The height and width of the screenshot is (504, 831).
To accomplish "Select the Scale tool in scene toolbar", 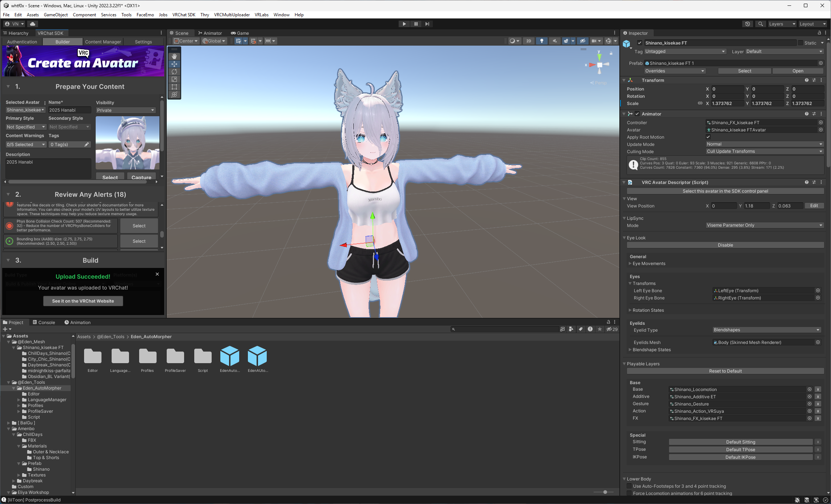I will pos(174,79).
